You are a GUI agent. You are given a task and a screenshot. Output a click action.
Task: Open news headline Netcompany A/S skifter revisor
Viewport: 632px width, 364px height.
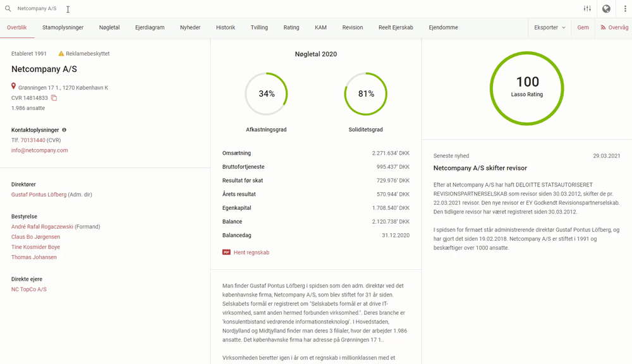tap(480, 168)
